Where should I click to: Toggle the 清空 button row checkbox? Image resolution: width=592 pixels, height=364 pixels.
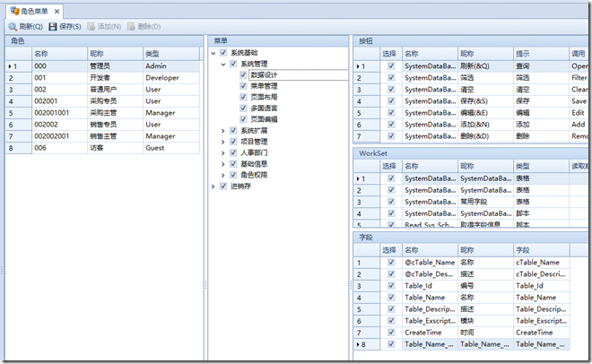[391, 90]
